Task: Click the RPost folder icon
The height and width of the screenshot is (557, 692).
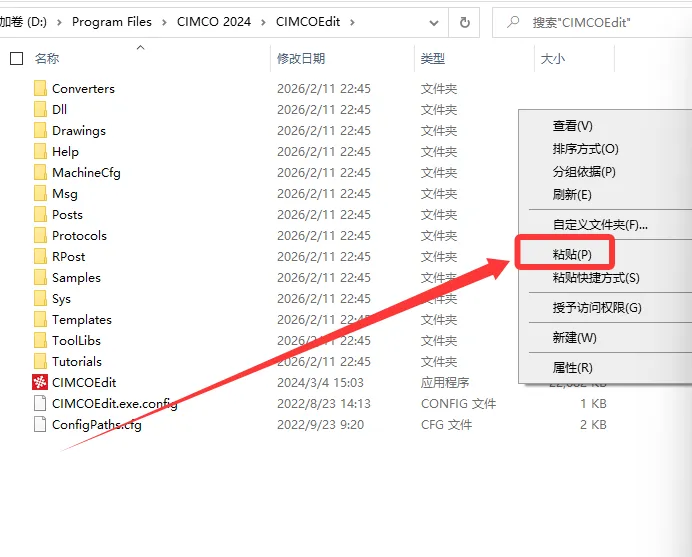Action: 40,256
